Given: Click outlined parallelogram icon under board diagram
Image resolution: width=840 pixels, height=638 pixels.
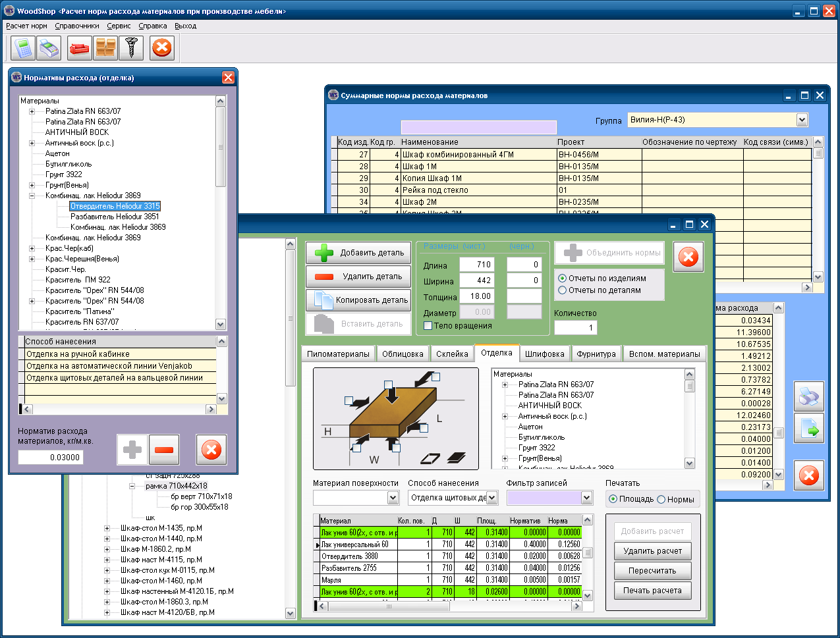Looking at the screenshot, I should 430,458.
